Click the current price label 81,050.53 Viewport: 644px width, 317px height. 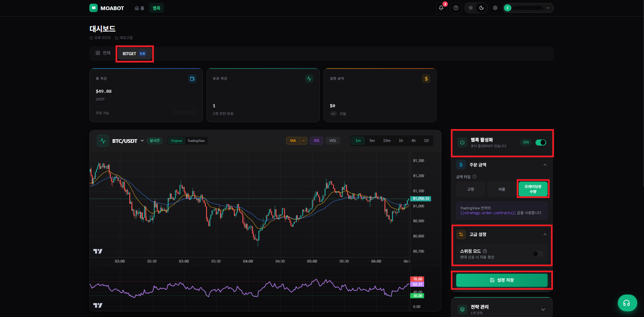pyautogui.click(x=421, y=199)
